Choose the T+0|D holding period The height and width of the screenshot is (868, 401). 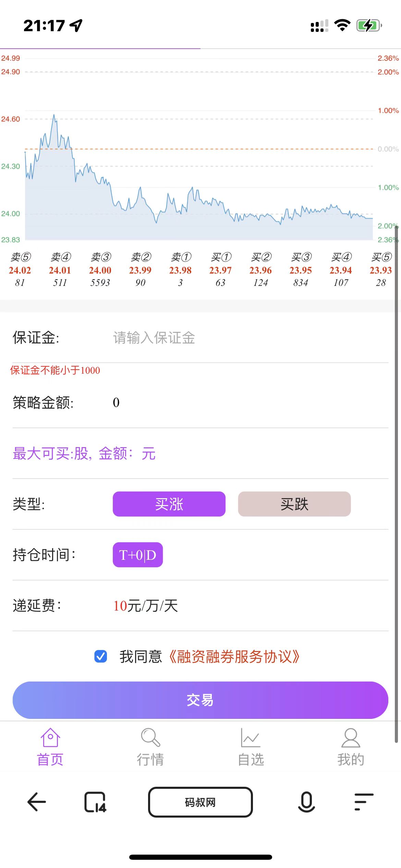(137, 555)
